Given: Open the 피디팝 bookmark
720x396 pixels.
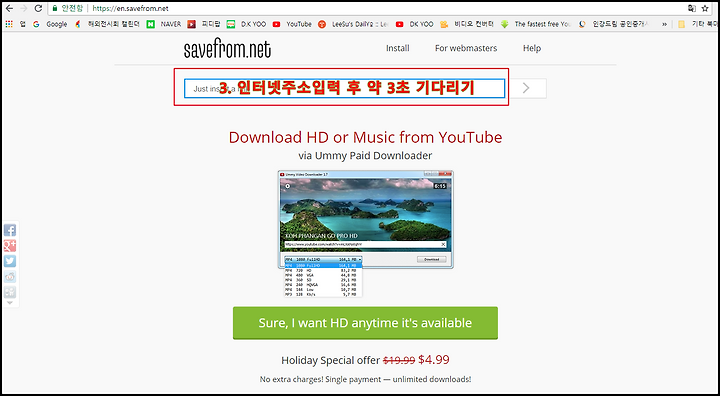Looking at the screenshot, I should 204,24.
